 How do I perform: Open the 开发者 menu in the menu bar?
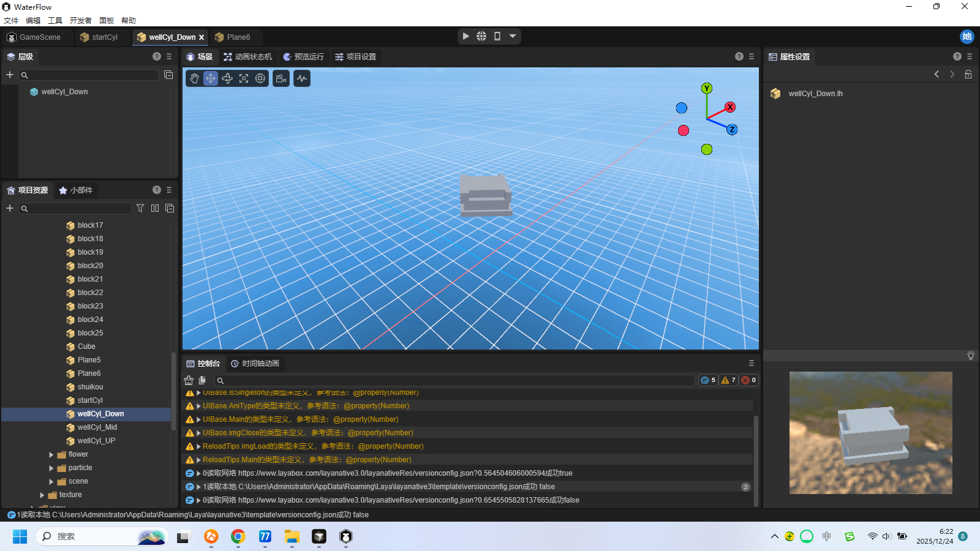coord(80,21)
